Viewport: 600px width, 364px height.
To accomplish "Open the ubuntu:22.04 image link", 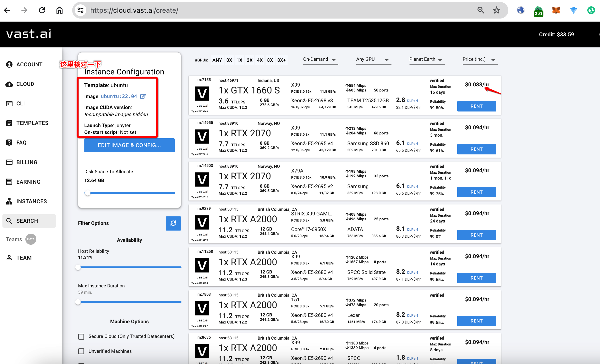I will pyautogui.click(x=119, y=96).
